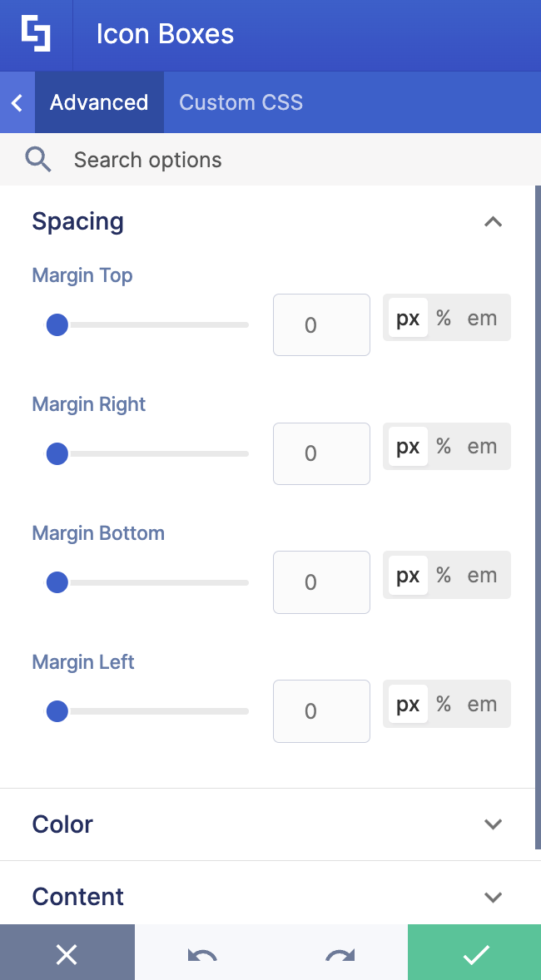Screen dimensions: 541x980
Task: Switch to the Custom CSS tab
Action: (241, 102)
